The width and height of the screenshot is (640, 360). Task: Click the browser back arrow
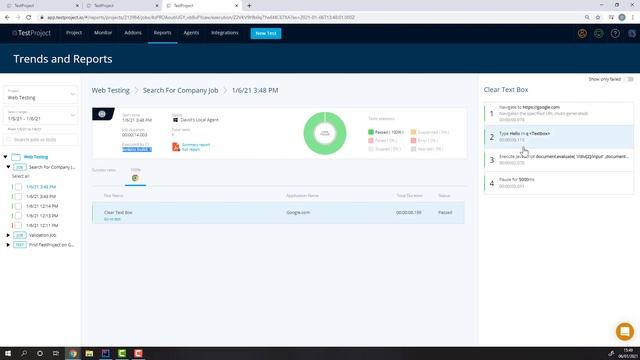7,17
